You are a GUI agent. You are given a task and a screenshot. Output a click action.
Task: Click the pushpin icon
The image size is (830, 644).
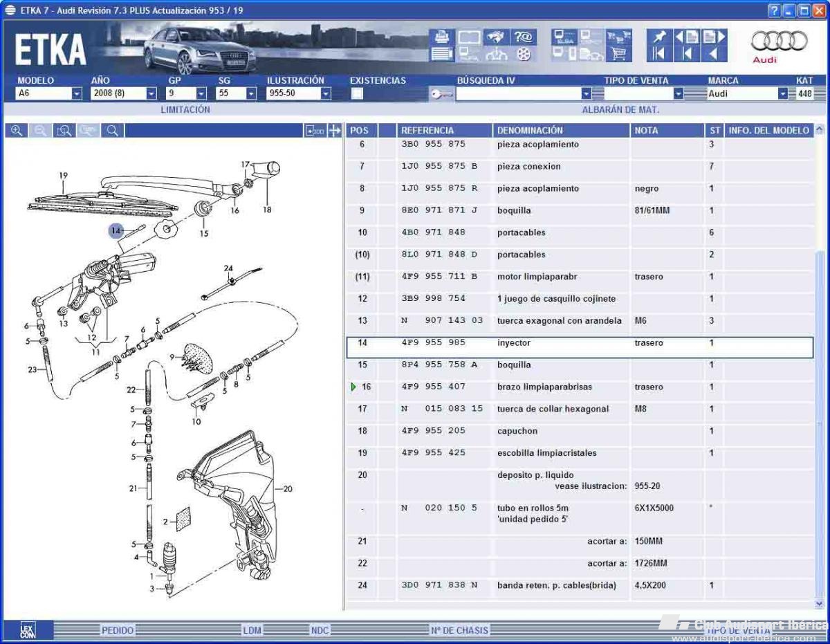(659, 37)
